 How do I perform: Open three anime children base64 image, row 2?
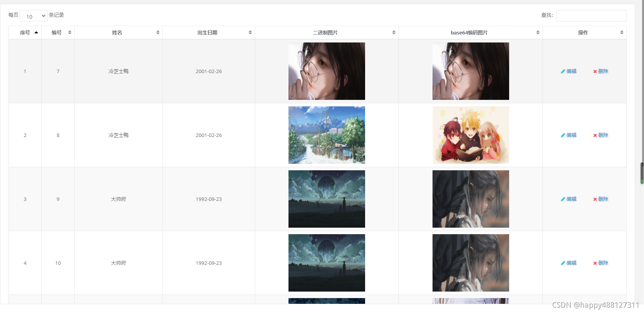(x=471, y=135)
